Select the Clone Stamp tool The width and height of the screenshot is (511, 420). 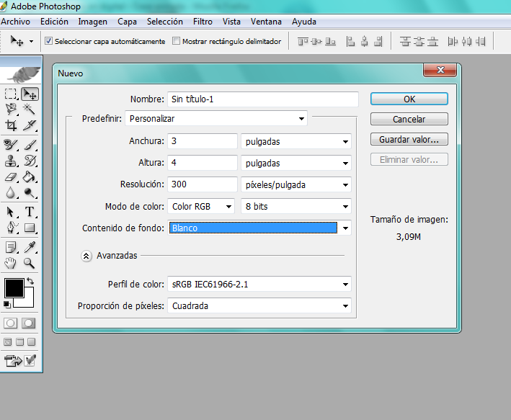click(x=11, y=161)
